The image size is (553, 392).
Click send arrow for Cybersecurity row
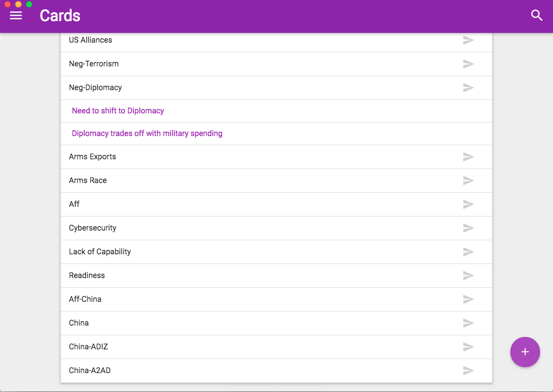[468, 228]
